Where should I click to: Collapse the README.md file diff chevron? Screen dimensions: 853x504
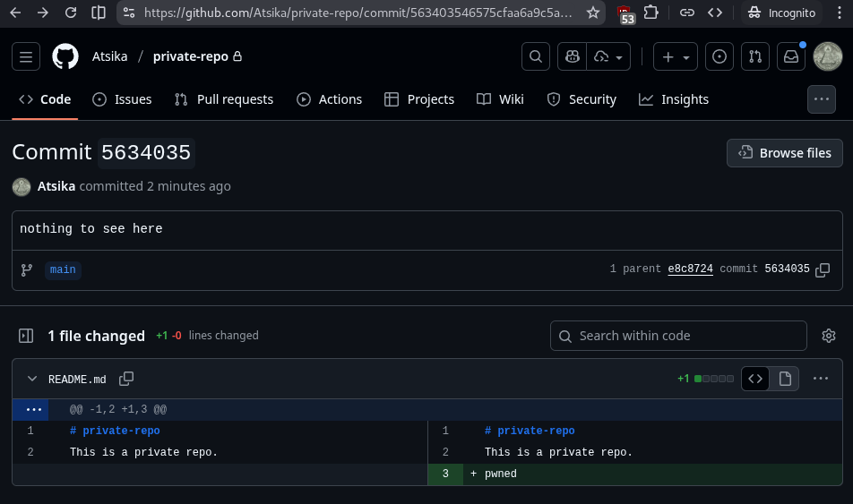click(x=32, y=379)
